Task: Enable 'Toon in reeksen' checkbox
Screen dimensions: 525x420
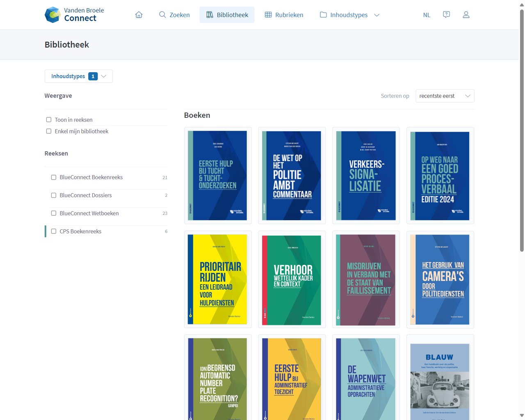Action: [x=49, y=120]
